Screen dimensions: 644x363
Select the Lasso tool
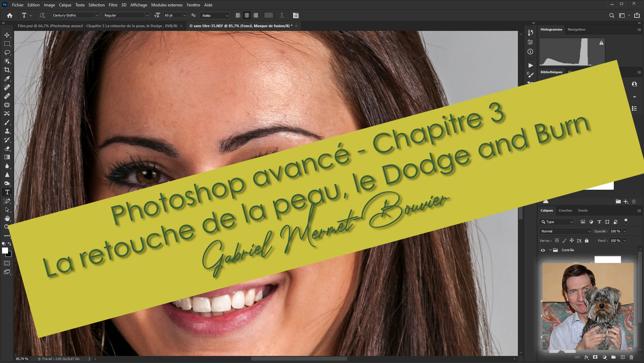7,52
